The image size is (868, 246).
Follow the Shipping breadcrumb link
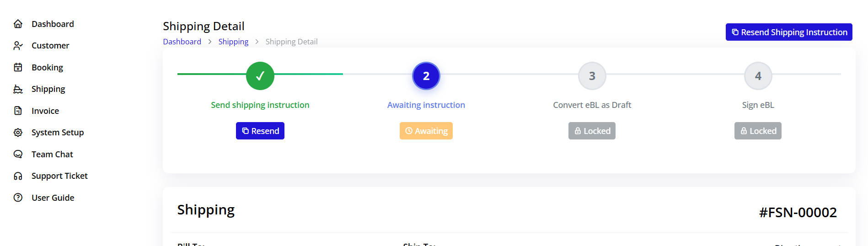tap(233, 42)
